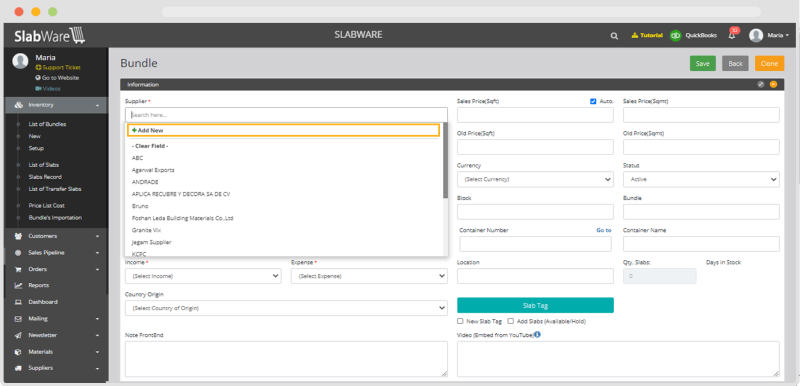
Task: Click the Mailing envelope icon
Action: 18,319
